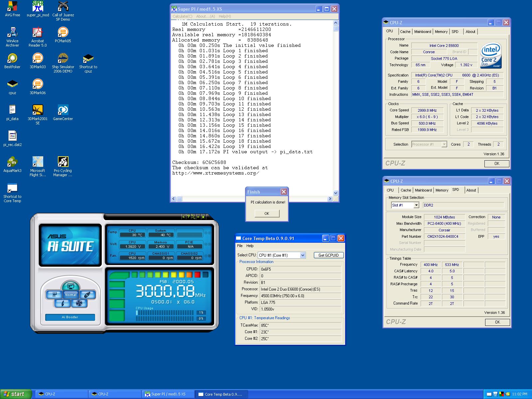Open the GameCenter desktop icon
This screenshot has width=532, height=399.
tap(63, 113)
